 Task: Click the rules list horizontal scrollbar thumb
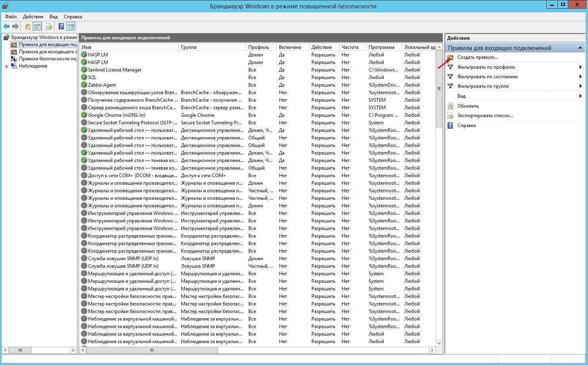pos(152,350)
